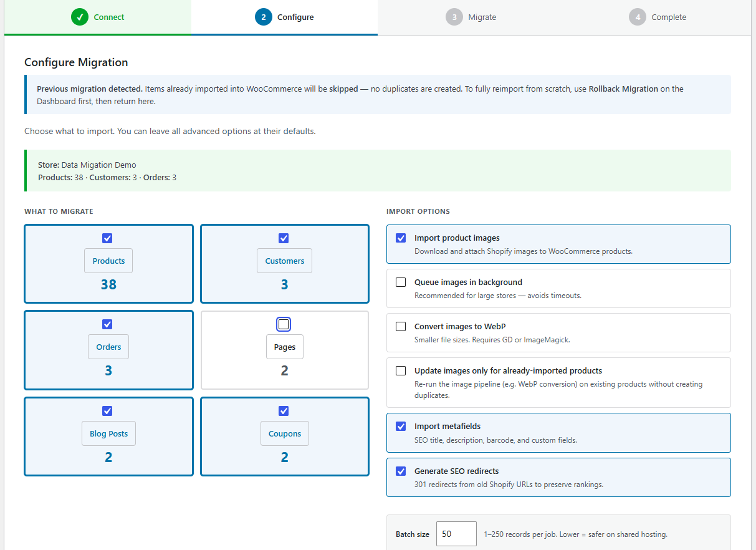The width and height of the screenshot is (756, 550).
Task: Click the Blog Posts label button
Action: 108,434
